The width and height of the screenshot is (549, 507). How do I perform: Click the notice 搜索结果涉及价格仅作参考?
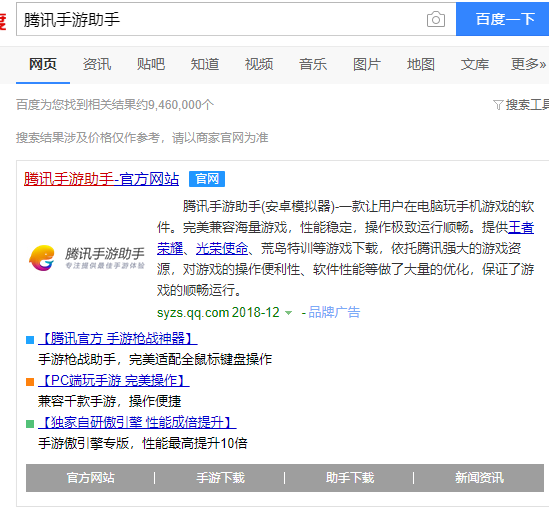142,138
